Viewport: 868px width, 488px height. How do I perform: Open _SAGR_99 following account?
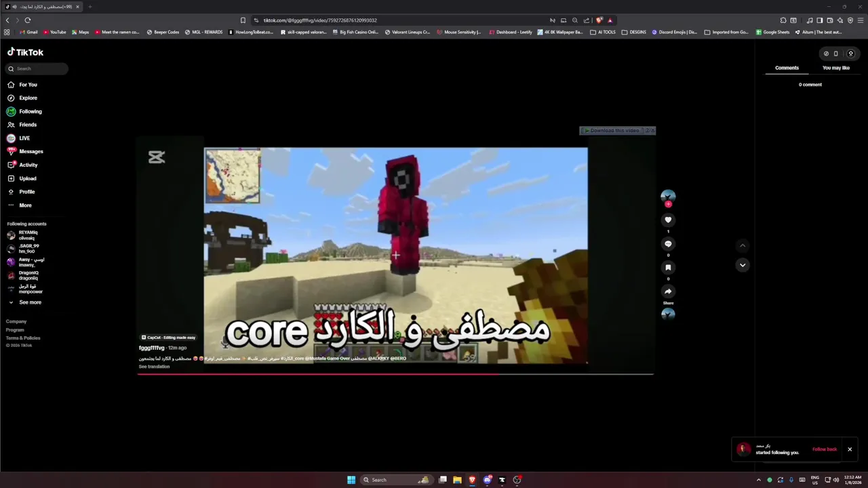[x=23, y=249]
